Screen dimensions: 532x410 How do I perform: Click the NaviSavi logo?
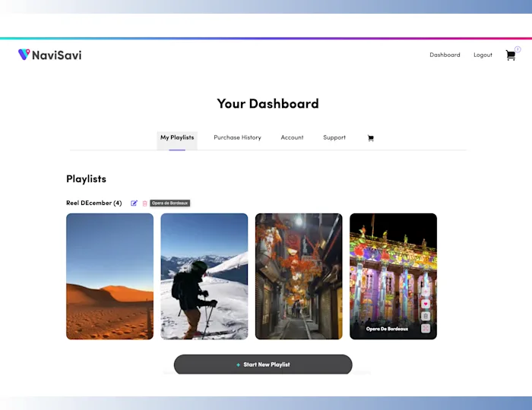[50, 55]
